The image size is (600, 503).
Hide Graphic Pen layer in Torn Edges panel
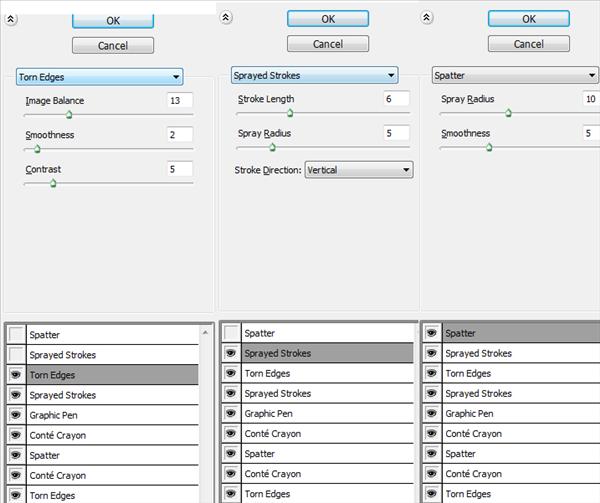click(x=16, y=415)
